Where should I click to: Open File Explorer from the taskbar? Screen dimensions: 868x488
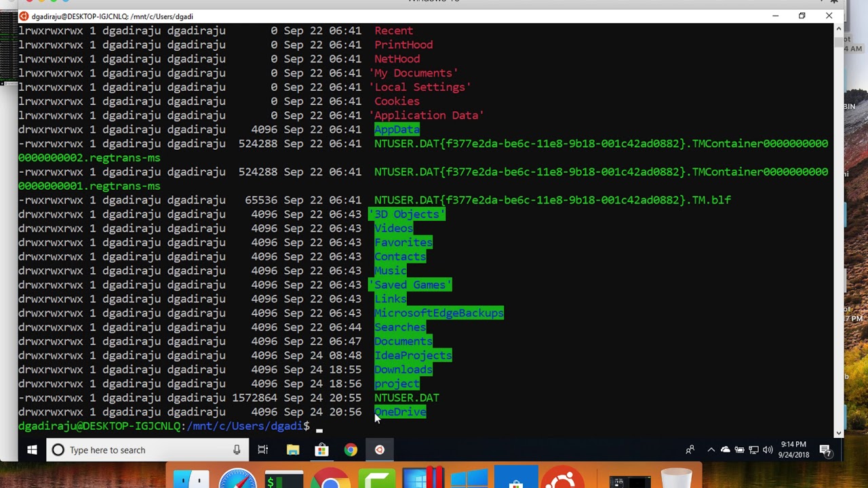click(292, 450)
